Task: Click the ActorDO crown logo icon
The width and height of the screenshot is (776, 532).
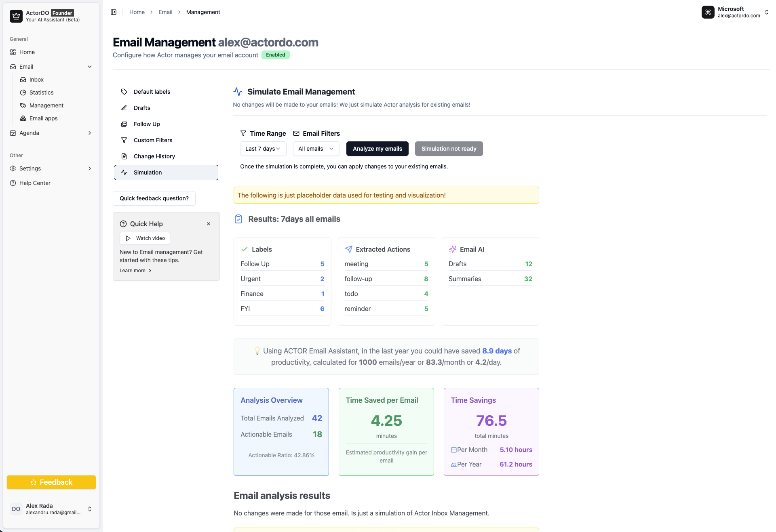Action: pyautogui.click(x=16, y=16)
